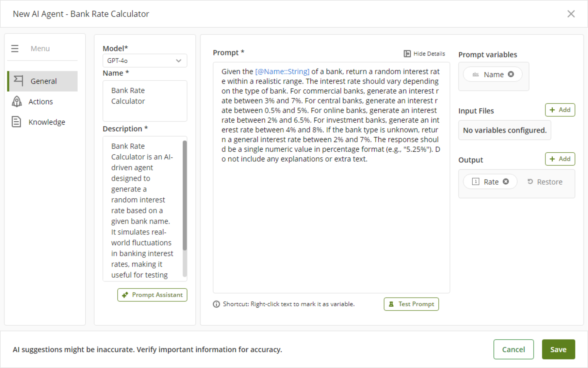Run Test Prompt

coord(411,304)
